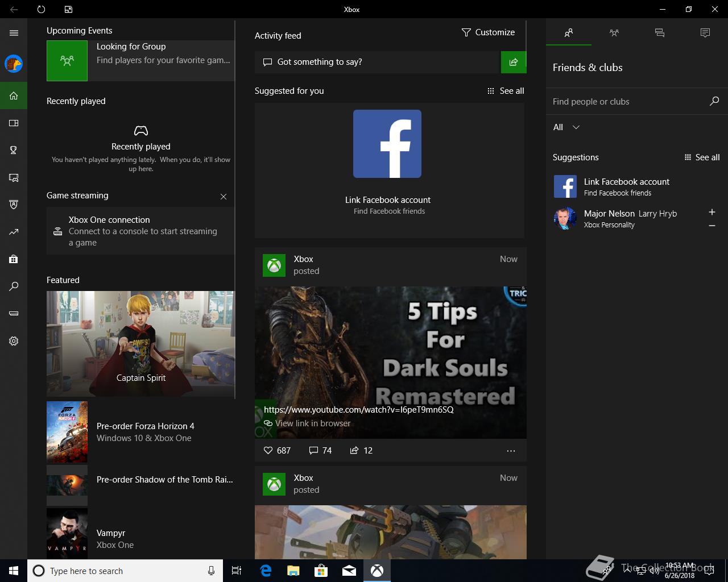Viewport: 728px width, 582px height.
Task: Open more options on Dark Souls post
Action: [511, 451]
